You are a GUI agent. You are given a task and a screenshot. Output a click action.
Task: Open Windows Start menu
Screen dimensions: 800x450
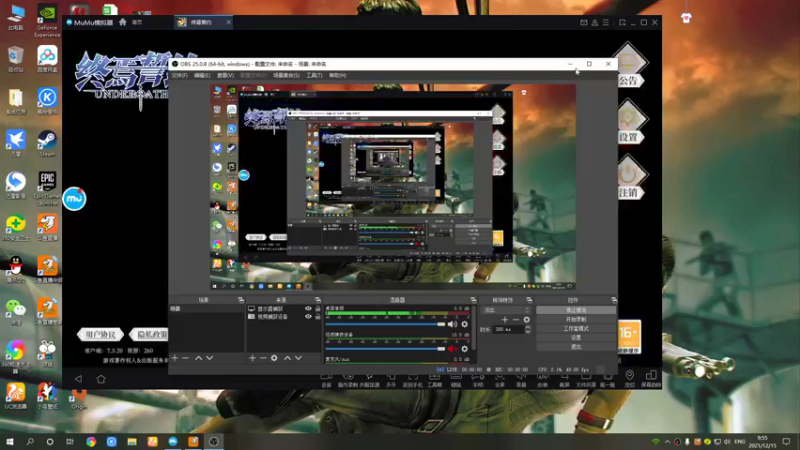pos(10,441)
